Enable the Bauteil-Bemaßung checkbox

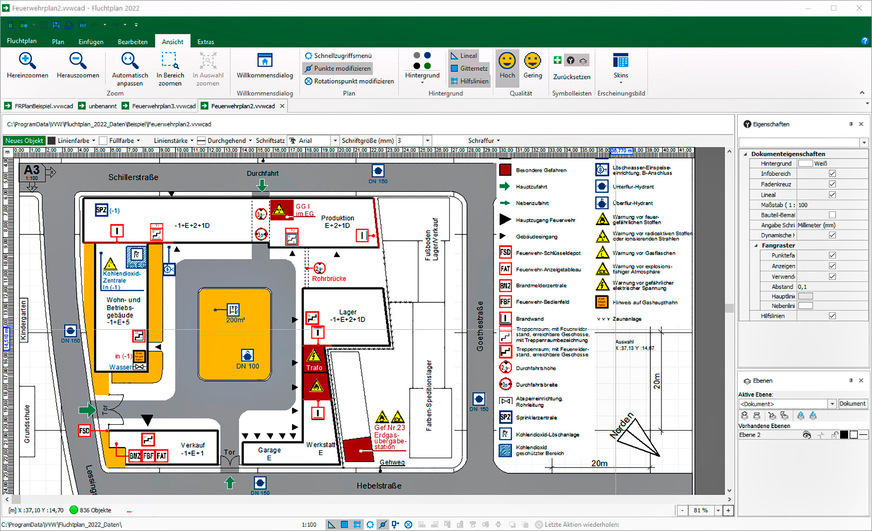(x=831, y=215)
